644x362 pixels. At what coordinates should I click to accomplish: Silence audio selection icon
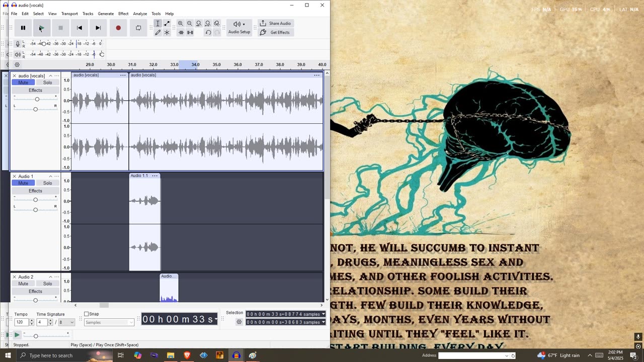[x=190, y=33]
